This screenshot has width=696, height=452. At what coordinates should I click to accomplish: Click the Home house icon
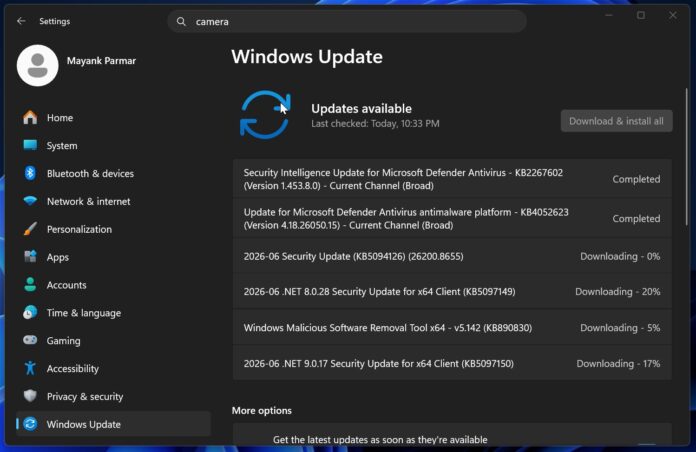click(30, 117)
